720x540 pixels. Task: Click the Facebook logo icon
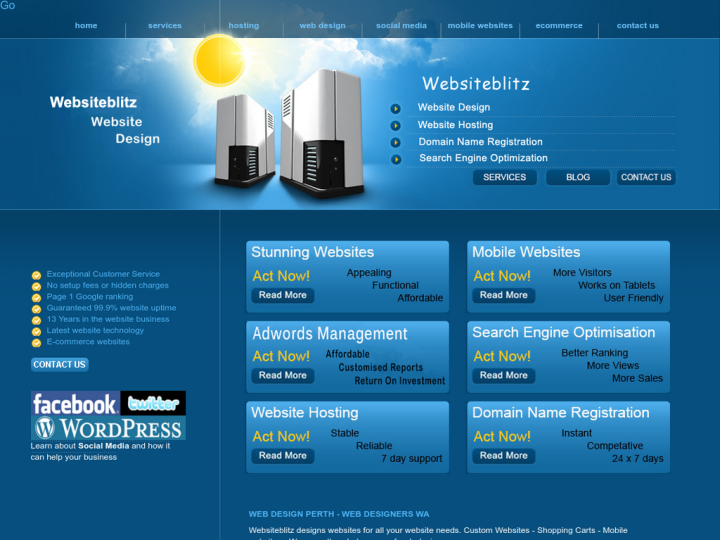click(75, 404)
